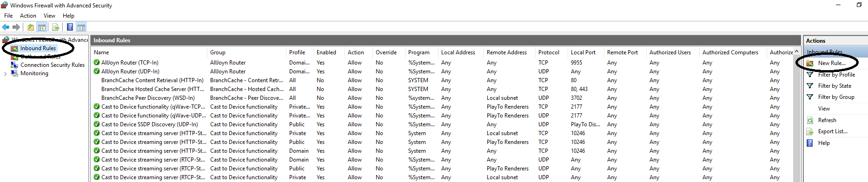Click Filter by Profile action
868x182 pixels.
pos(836,74)
